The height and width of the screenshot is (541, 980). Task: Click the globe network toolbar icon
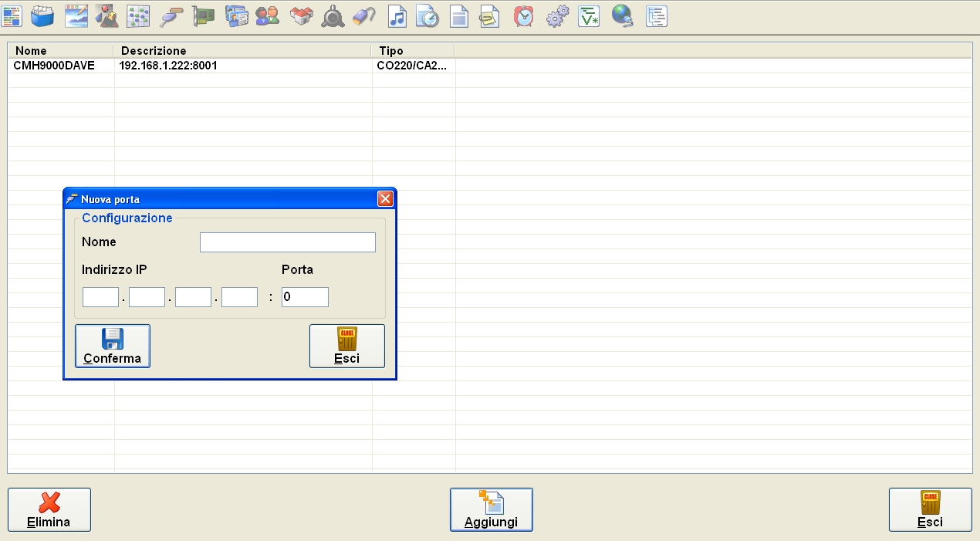(622, 16)
